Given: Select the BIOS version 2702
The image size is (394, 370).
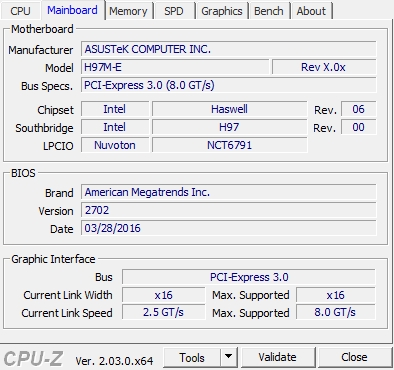Looking at the screenshot, I should click(229, 210).
